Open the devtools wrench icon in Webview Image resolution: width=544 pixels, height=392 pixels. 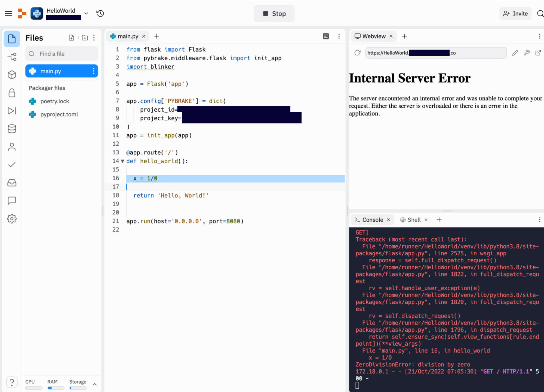coord(527,53)
